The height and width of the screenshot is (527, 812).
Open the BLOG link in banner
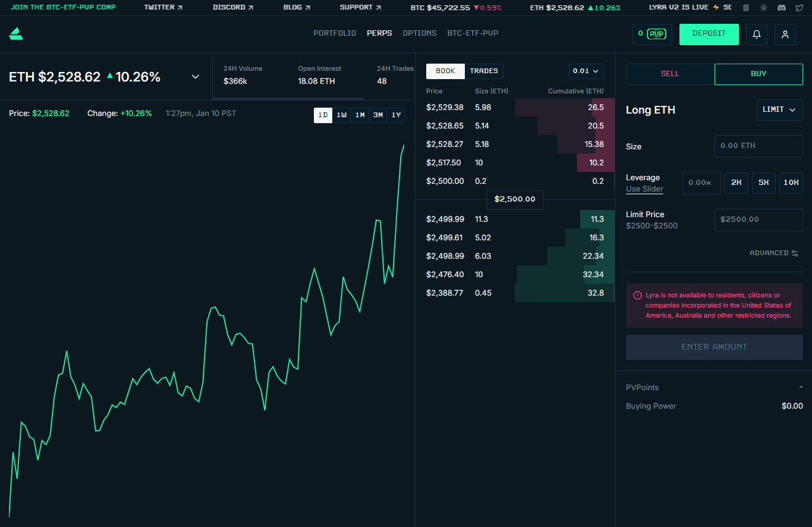pos(297,8)
